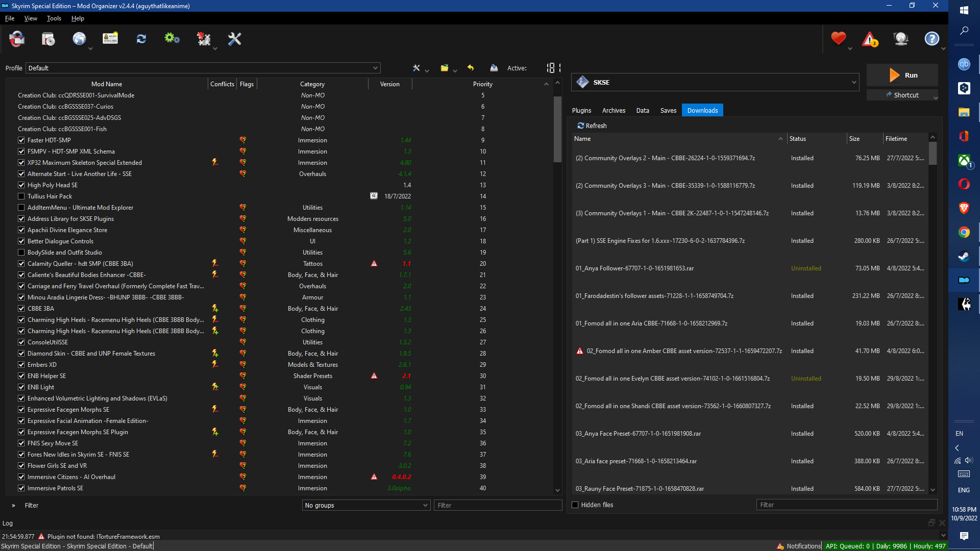Screen dimensions: 980x551
Task: Click the downloads Filter text field
Action: pos(847,505)
